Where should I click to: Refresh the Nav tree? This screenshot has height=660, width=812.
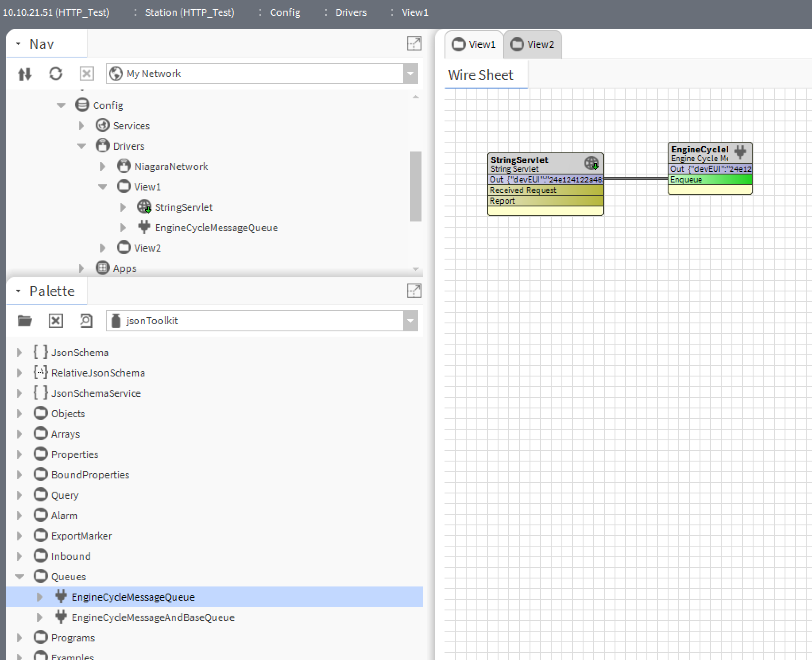click(x=56, y=74)
